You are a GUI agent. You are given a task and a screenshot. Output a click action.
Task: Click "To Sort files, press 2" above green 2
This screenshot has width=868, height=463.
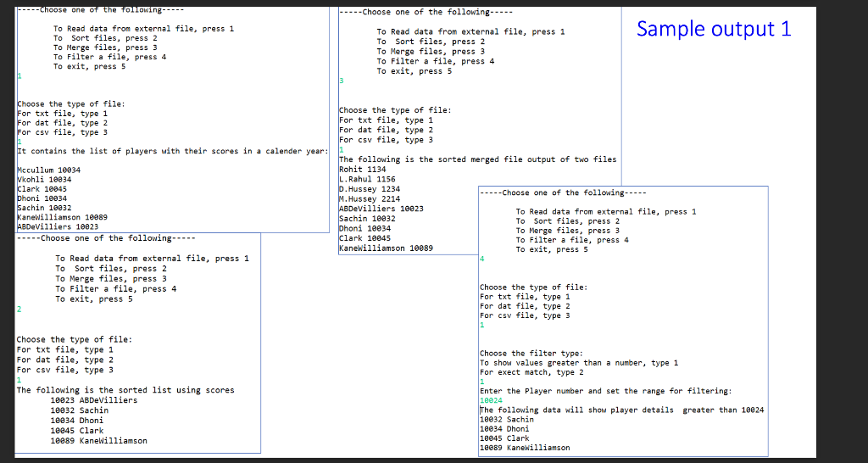(111, 269)
